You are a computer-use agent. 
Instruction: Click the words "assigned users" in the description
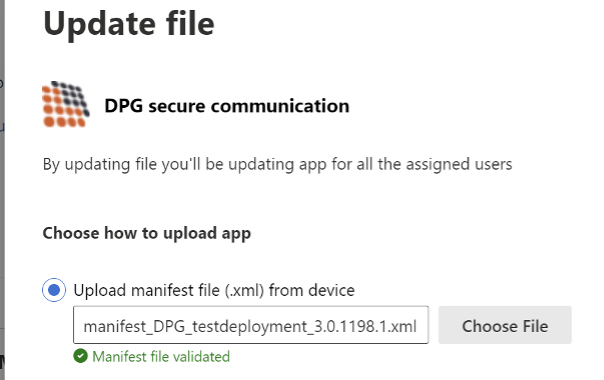point(459,164)
